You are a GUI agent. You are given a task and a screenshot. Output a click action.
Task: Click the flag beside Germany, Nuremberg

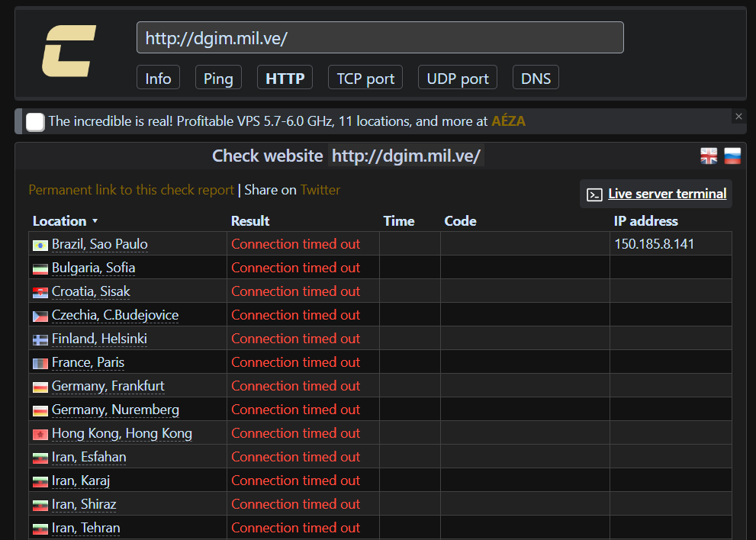[x=40, y=411]
